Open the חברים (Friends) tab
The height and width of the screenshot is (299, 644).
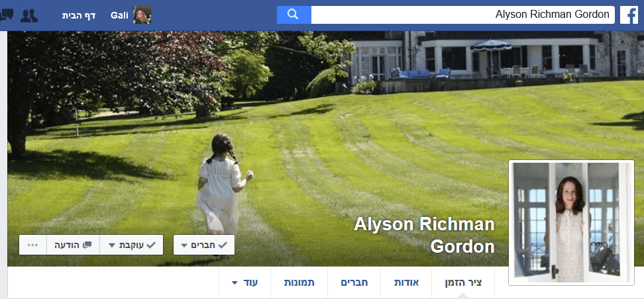354,282
